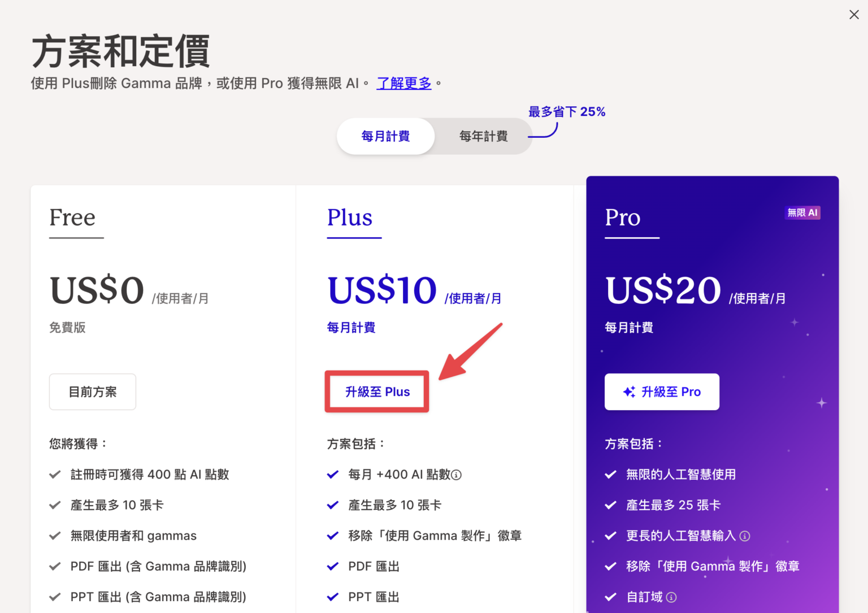Open the 了解更多 link

coord(404,83)
